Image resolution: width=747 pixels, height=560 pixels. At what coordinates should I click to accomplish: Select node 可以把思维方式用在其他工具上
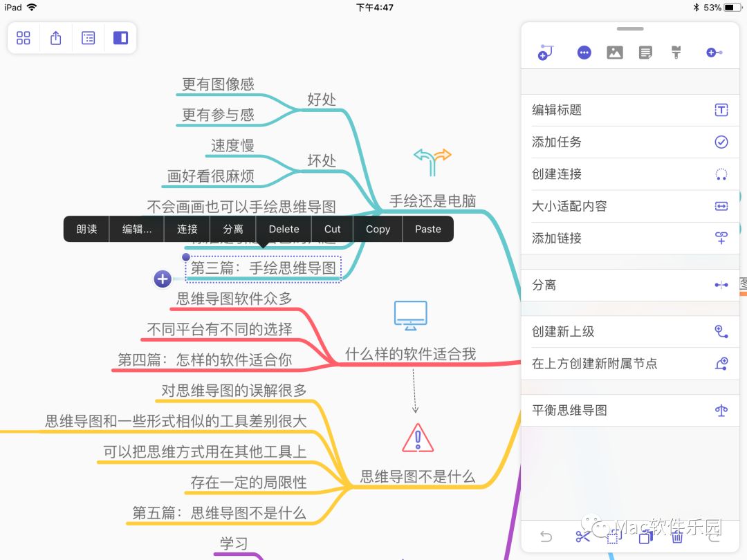point(205,451)
